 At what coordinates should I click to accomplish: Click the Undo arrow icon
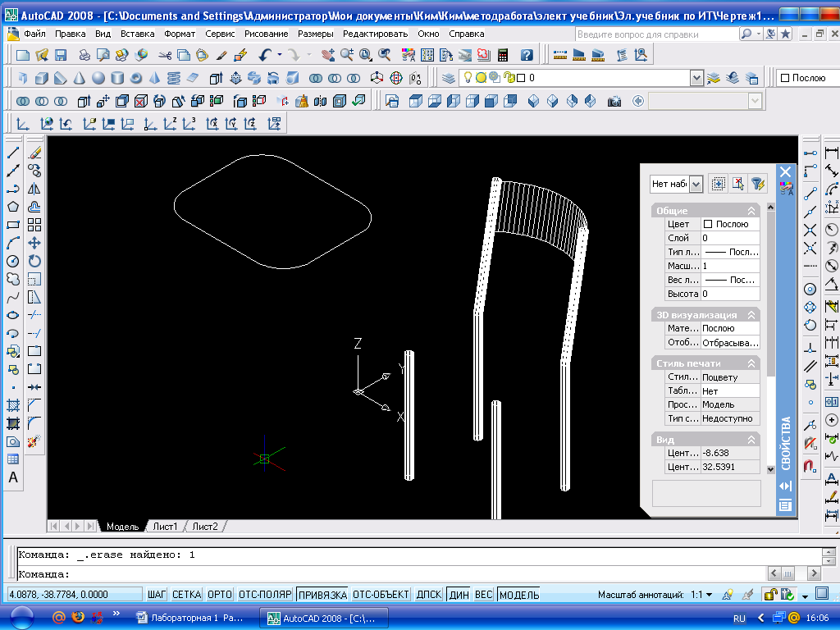[265, 55]
